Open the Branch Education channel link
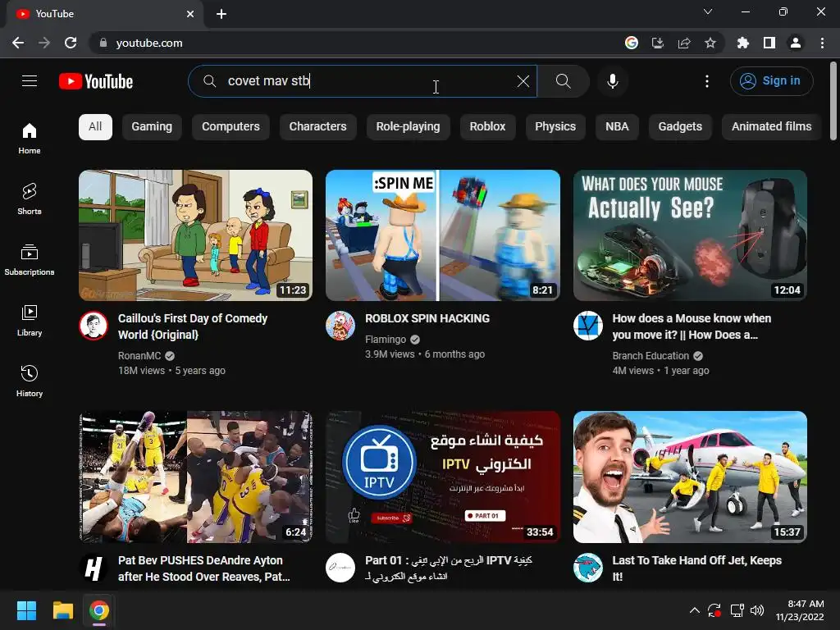 (x=651, y=356)
